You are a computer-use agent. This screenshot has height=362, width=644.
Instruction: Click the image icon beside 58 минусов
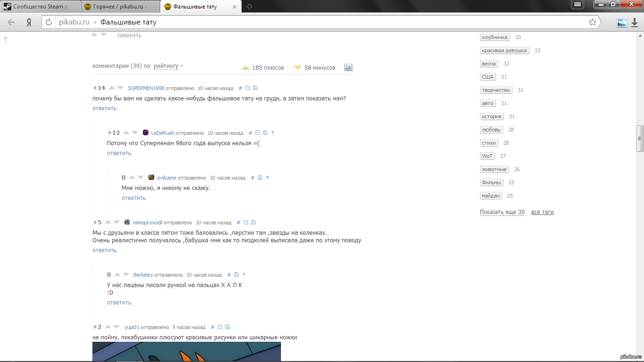[x=348, y=67]
